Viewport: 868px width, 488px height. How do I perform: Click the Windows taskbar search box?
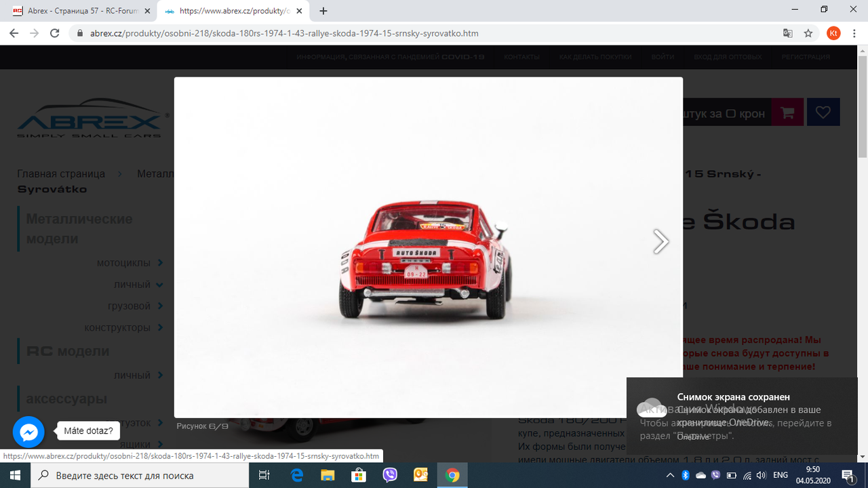tap(138, 475)
